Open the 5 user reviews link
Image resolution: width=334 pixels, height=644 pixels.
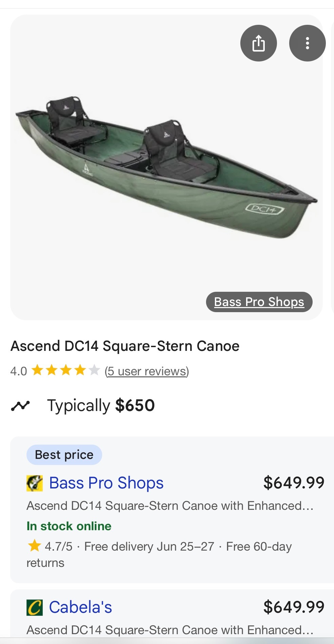coord(147,371)
